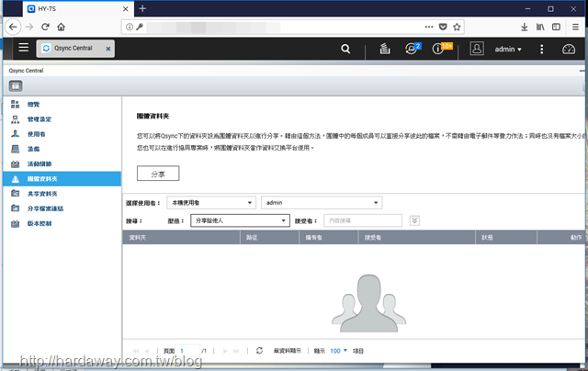Close the Qsync Central app tab

pyautogui.click(x=108, y=49)
